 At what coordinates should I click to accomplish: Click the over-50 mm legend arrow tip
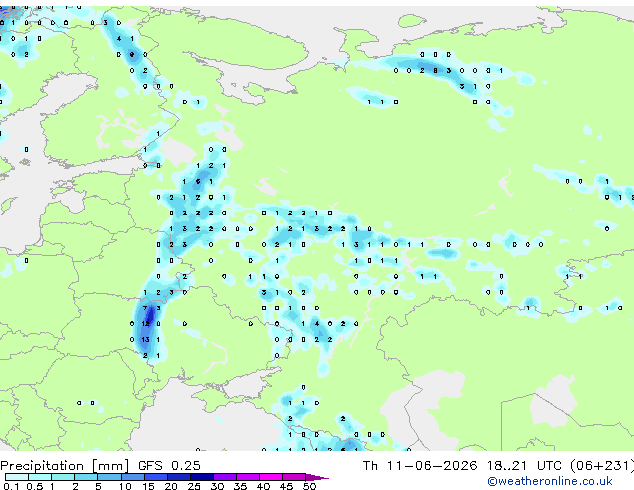pyautogui.click(x=317, y=477)
